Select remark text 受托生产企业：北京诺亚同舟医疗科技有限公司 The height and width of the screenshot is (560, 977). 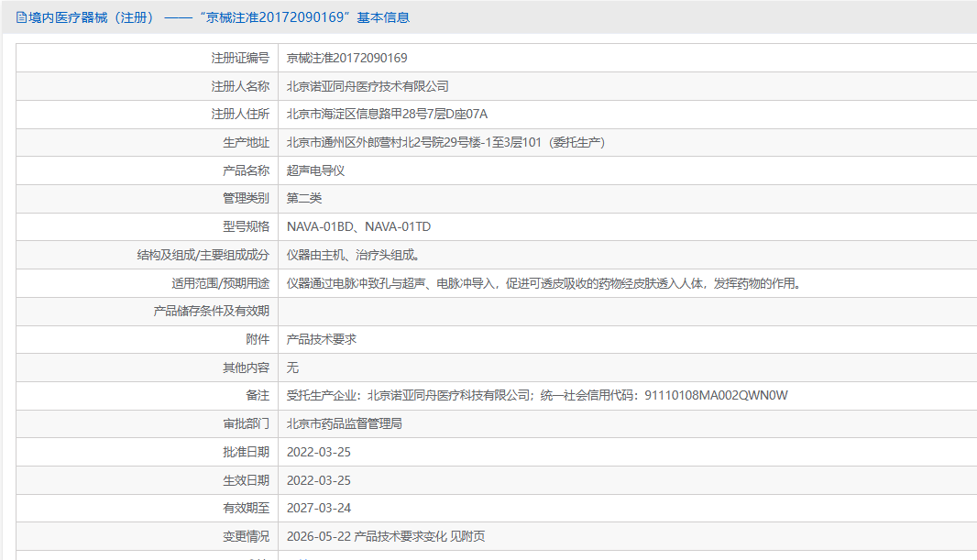pos(409,396)
